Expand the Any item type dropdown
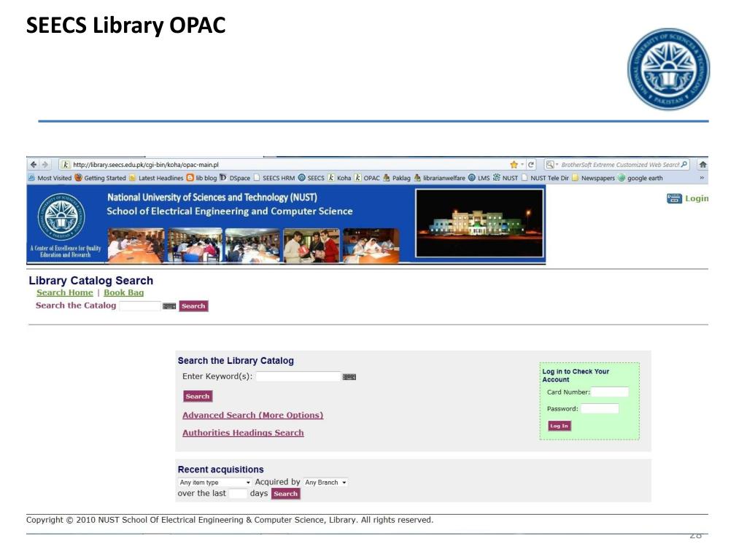The image size is (747, 560). [215, 483]
